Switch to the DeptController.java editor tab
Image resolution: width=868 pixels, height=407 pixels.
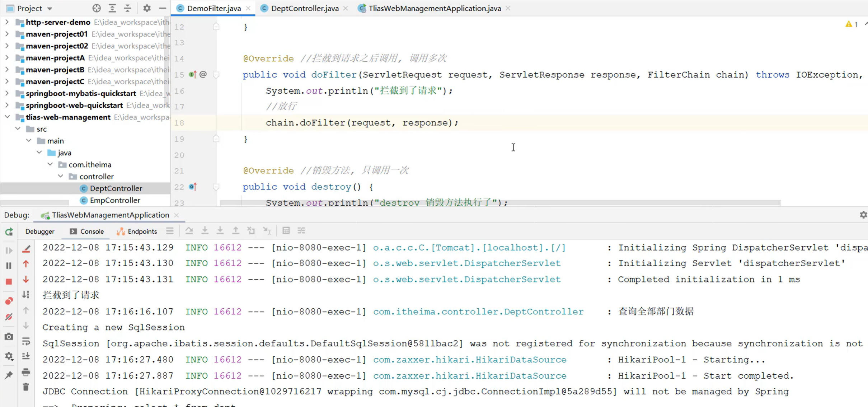coord(304,8)
